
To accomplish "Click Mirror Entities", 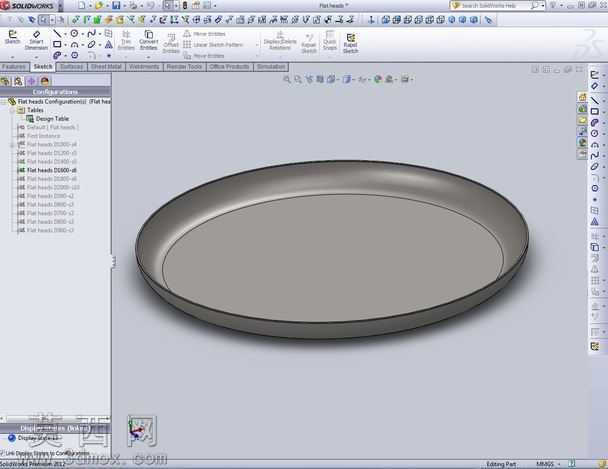I will (x=204, y=34).
